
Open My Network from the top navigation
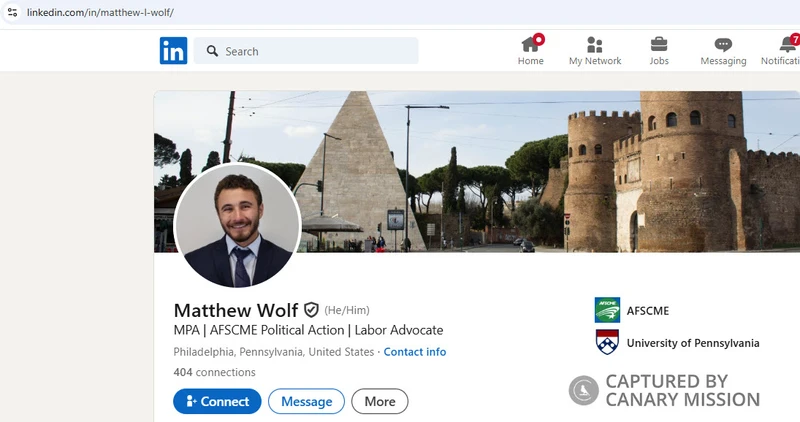[595, 44]
